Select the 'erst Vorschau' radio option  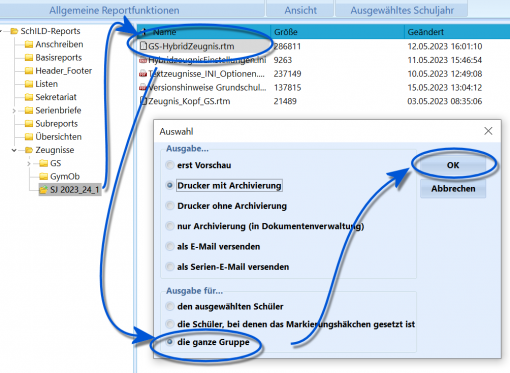point(170,165)
